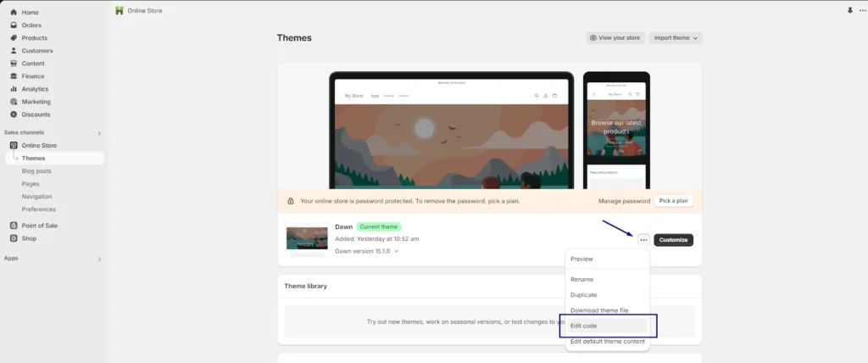Screen dimensions: 868x363
Task: Expand the Sales channels section
Action: coord(100,133)
